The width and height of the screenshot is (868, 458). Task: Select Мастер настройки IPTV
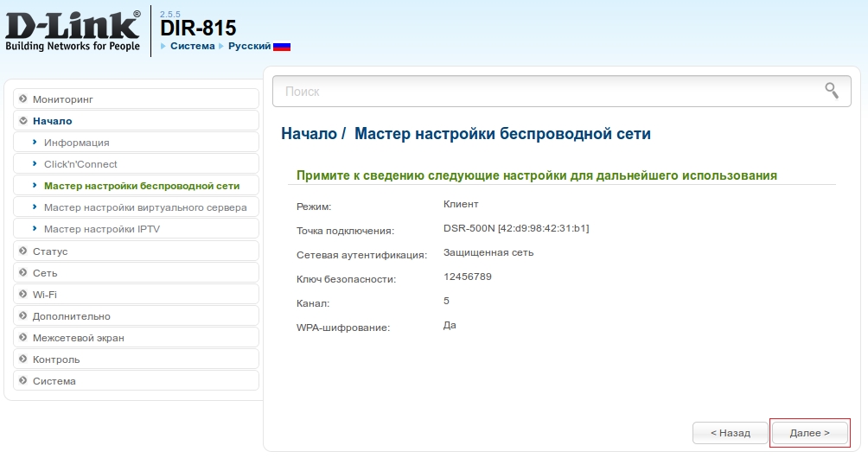point(101,229)
